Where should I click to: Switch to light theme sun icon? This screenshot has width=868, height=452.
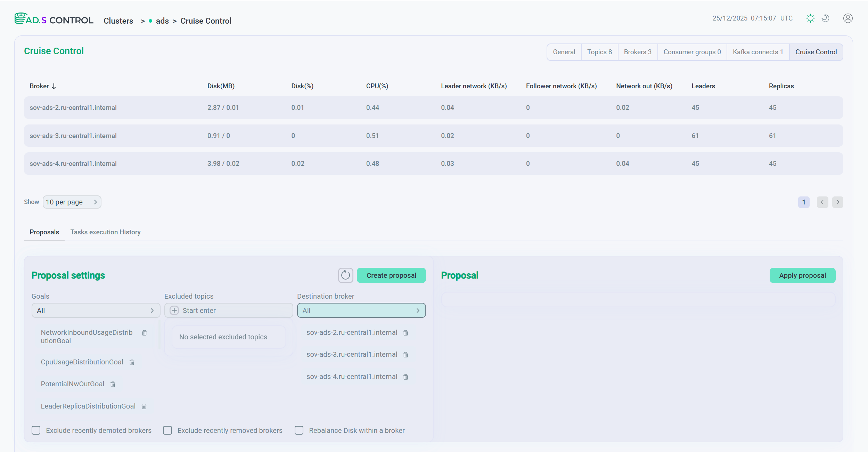point(810,18)
